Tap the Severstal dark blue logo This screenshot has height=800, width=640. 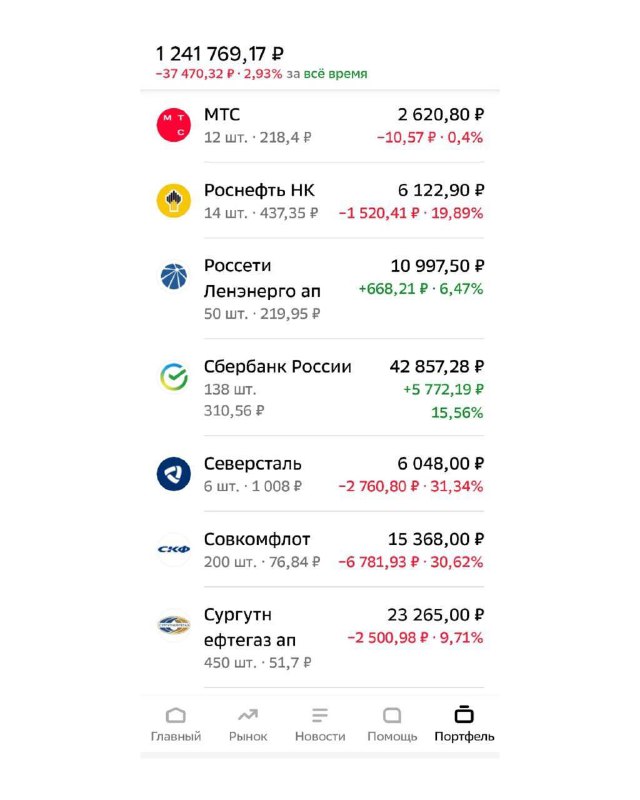pyautogui.click(x=174, y=474)
